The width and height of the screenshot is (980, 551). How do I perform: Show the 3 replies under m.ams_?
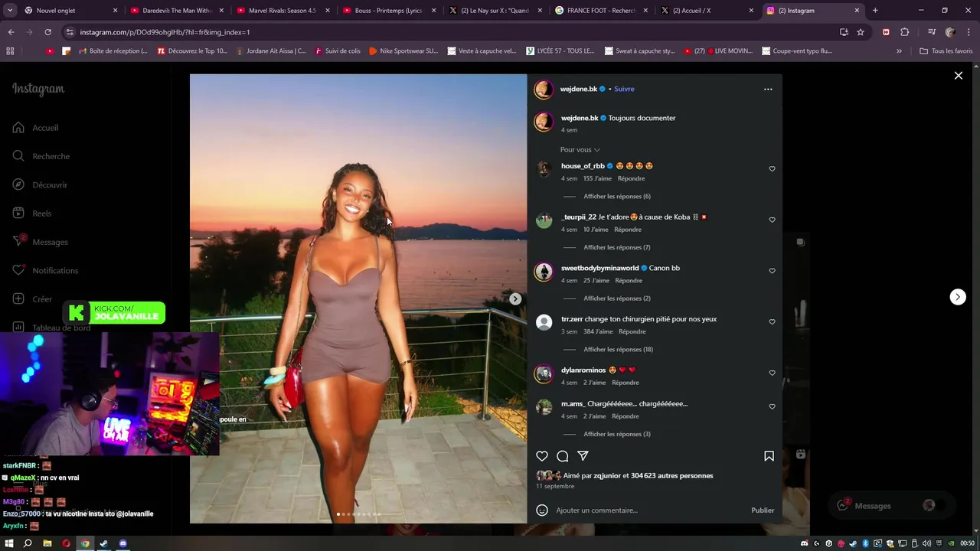[x=617, y=435]
